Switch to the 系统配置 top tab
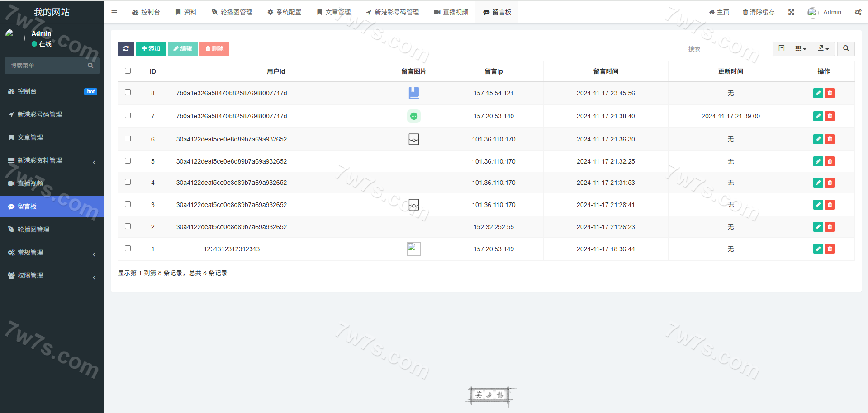 (x=284, y=12)
